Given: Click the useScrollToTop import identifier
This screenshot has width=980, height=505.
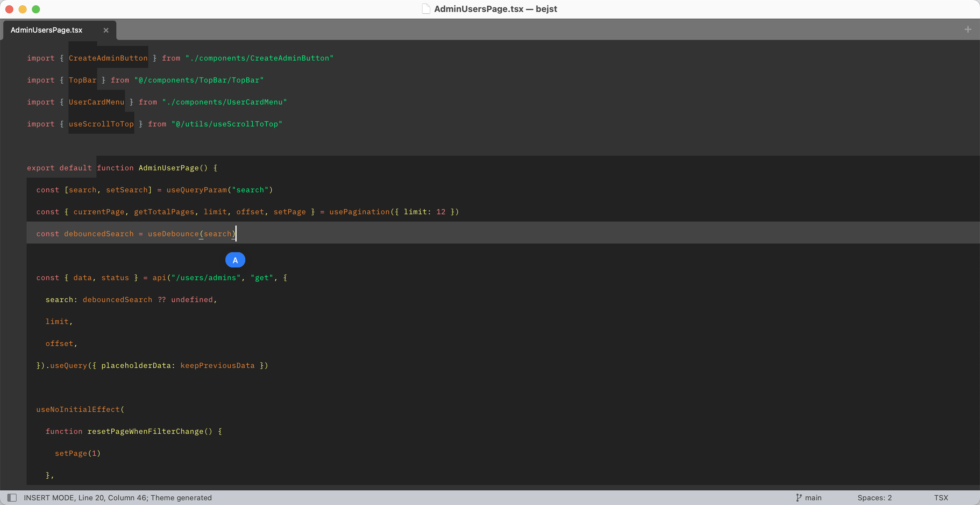Looking at the screenshot, I should [x=101, y=124].
